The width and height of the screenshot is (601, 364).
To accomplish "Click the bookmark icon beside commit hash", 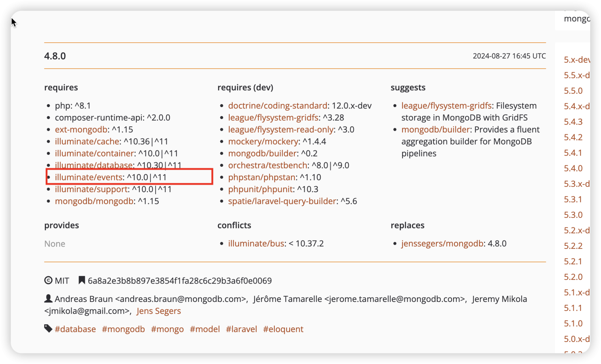I will pyautogui.click(x=81, y=280).
